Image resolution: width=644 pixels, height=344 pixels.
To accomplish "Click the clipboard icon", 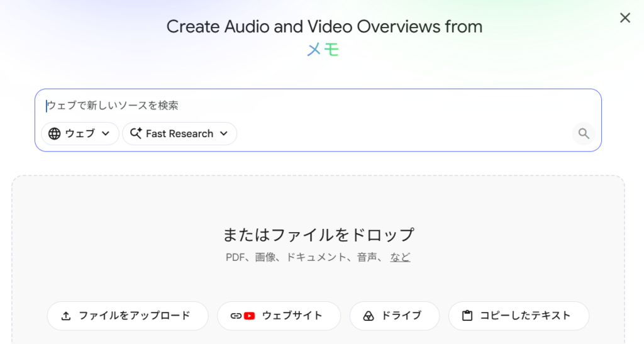I will click(467, 316).
